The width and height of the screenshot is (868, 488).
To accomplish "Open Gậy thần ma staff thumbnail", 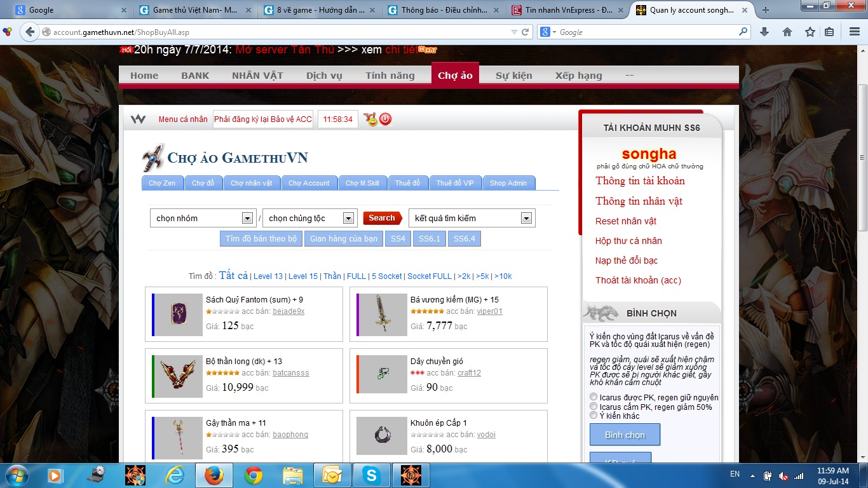I will (179, 437).
